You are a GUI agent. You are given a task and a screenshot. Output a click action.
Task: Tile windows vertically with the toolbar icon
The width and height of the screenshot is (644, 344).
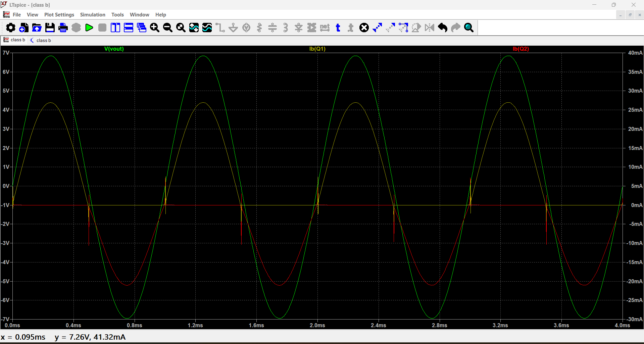click(115, 28)
